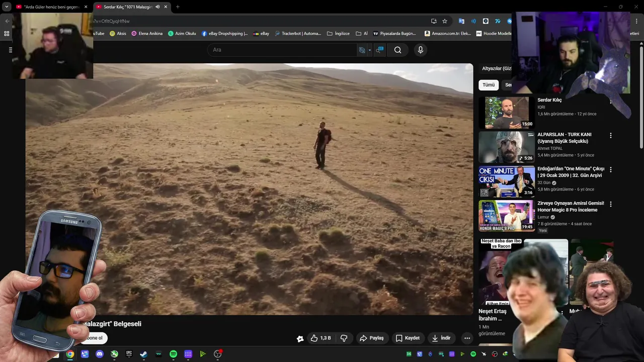Image resolution: width=644 pixels, height=362 pixels.
Task: Click the install/cast icon in address bar
Action: [x=434, y=21]
